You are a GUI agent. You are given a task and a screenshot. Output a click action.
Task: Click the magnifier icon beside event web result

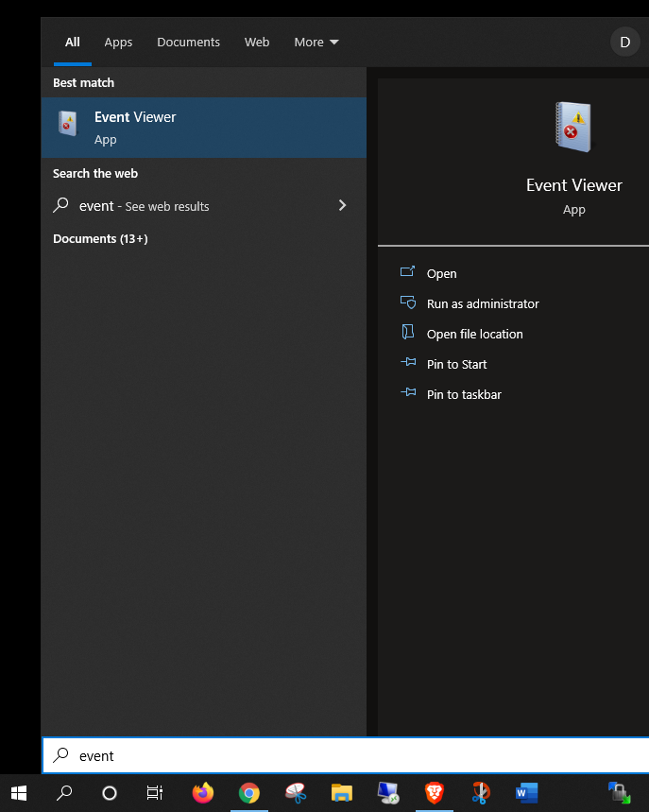point(60,205)
